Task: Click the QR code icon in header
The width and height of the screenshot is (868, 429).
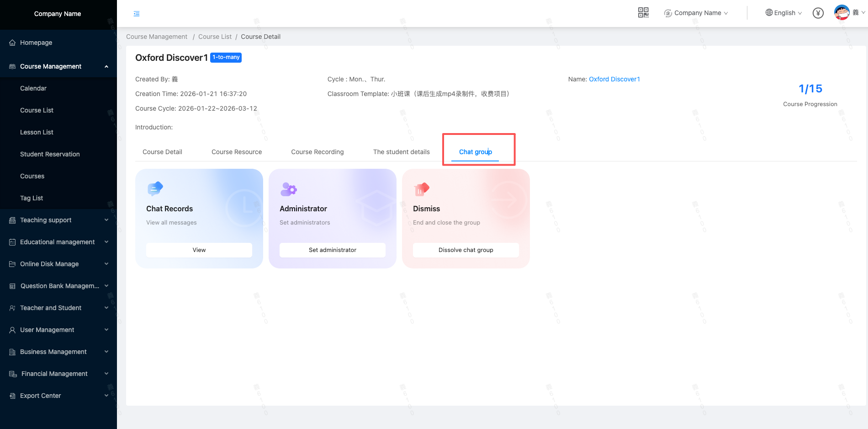Action: click(x=643, y=13)
